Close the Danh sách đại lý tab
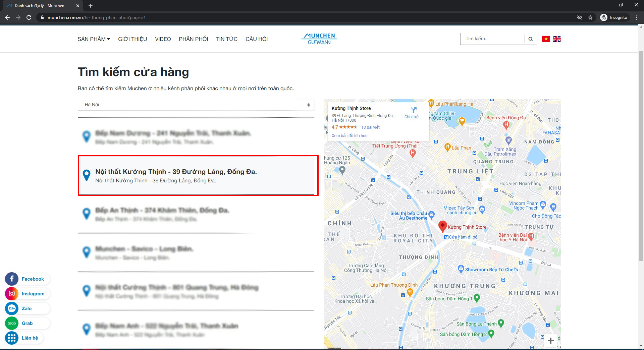Screen dimensions: 644x350 pos(78,6)
